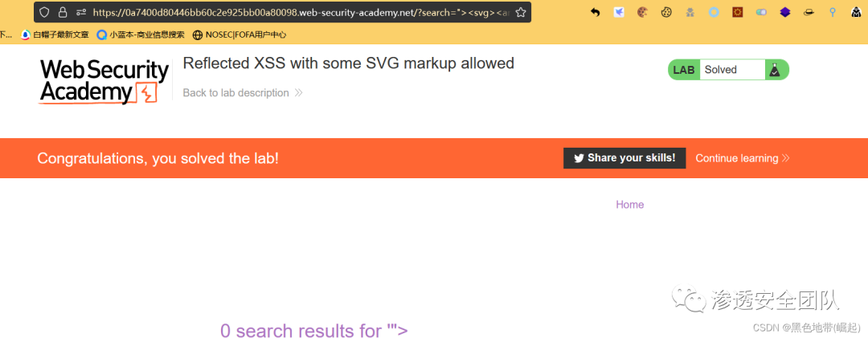868x338 pixels.
Task: Show site info via padlock icon
Action: (x=63, y=12)
